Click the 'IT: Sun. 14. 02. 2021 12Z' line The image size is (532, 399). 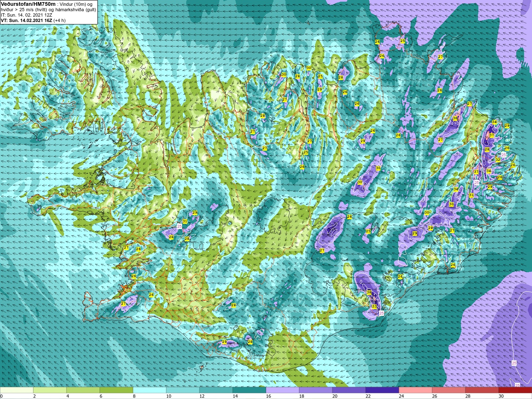pyautogui.click(x=27, y=15)
